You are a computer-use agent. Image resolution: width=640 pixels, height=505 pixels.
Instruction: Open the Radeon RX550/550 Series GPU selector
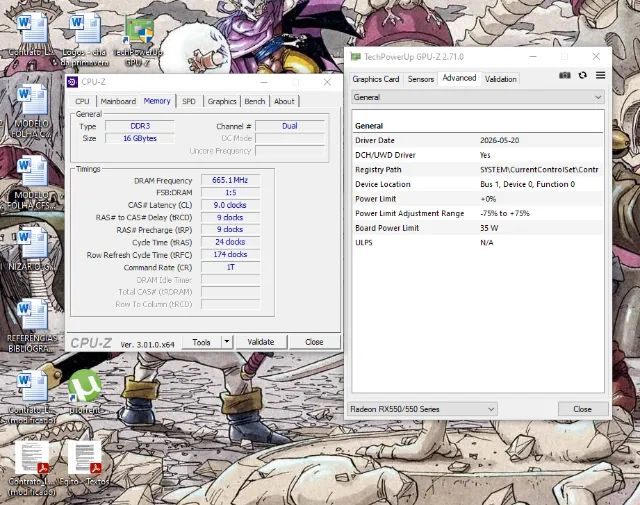click(422, 409)
